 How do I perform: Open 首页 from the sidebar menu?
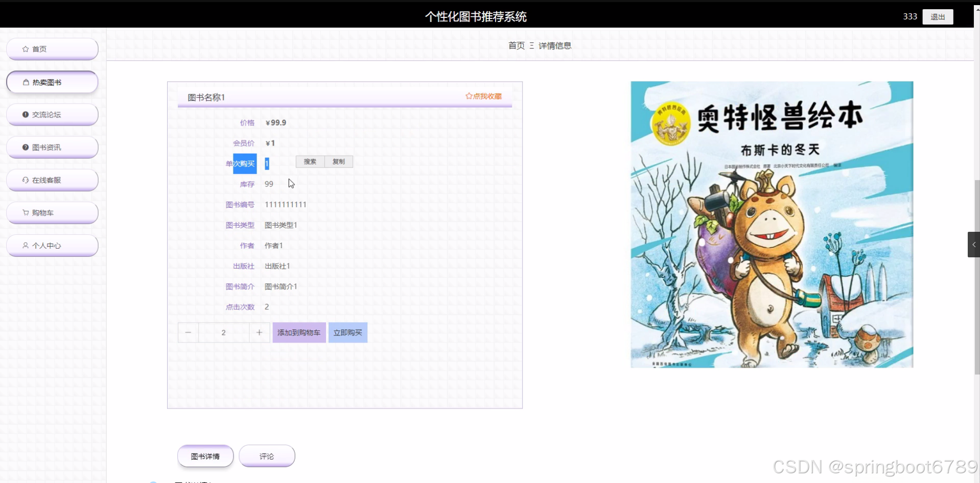(52, 49)
